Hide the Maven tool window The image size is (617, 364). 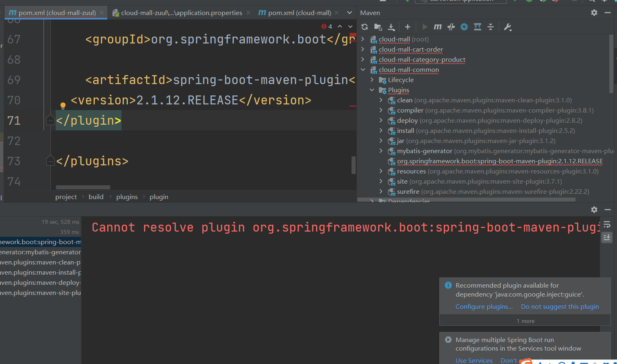(x=608, y=13)
